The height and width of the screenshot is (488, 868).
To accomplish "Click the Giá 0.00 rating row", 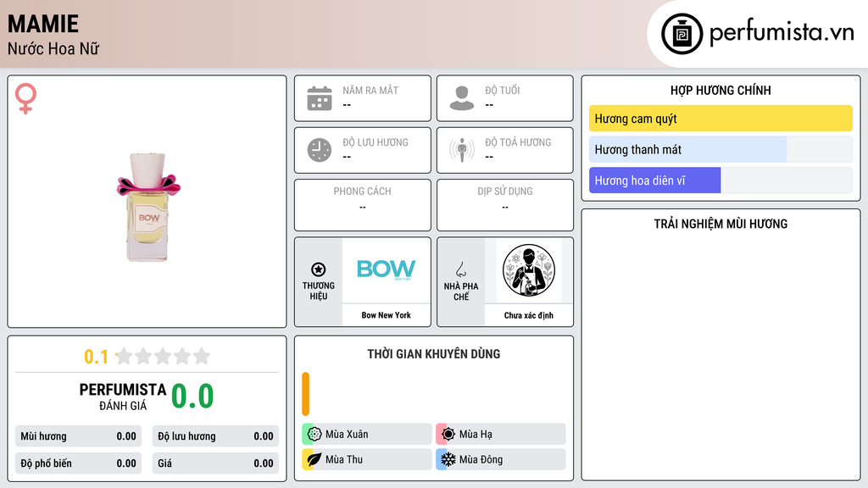I will pos(215,463).
